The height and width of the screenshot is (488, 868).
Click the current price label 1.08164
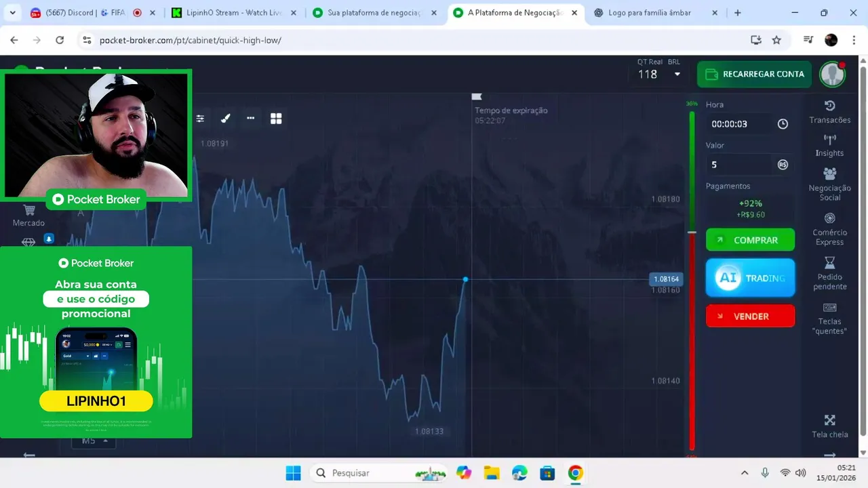tap(665, 279)
